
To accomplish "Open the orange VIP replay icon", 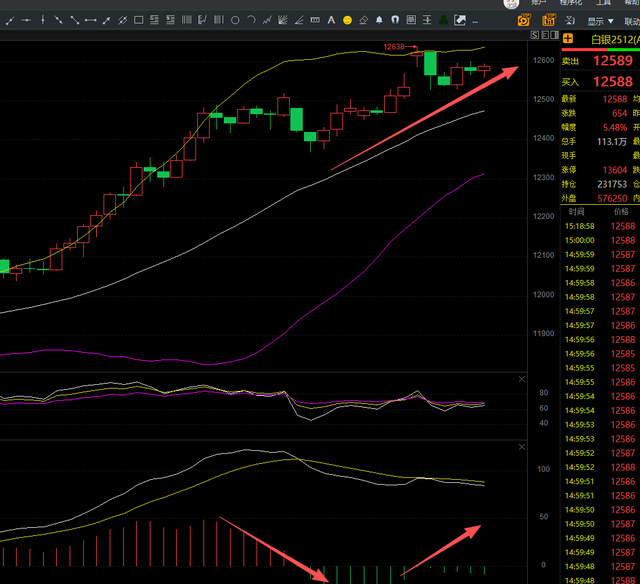I will click(x=524, y=20).
